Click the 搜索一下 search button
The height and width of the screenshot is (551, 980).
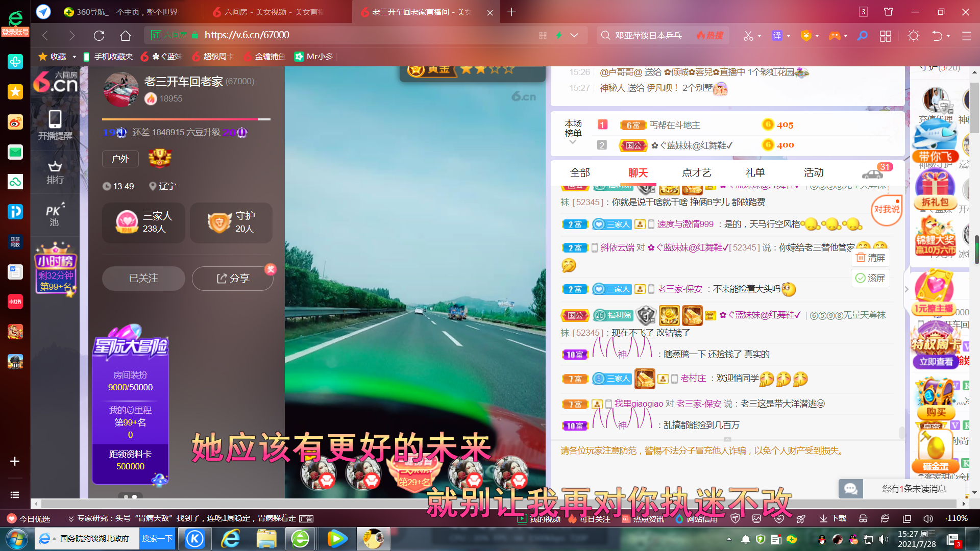tap(157, 539)
